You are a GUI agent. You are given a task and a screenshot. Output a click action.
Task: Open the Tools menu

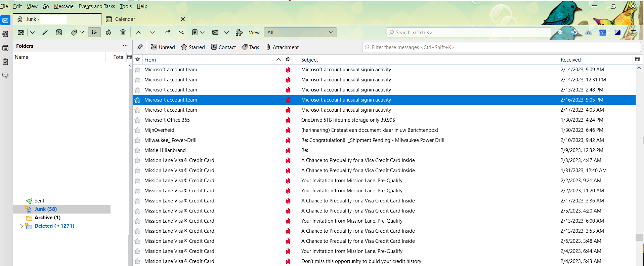[x=126, y=6]
